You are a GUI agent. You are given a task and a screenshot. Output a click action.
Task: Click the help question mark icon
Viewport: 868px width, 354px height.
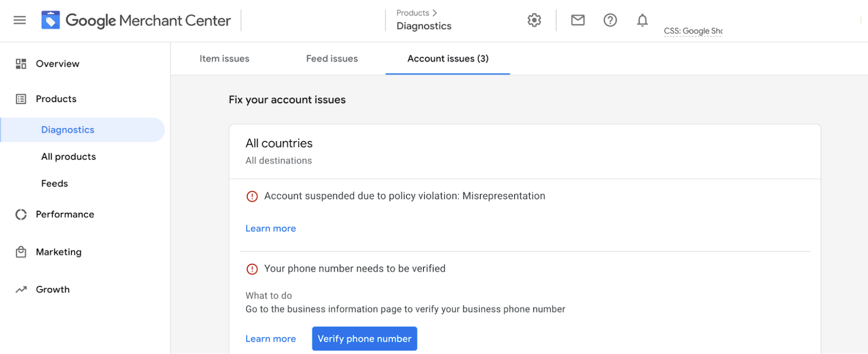click(x=610, y=21)
